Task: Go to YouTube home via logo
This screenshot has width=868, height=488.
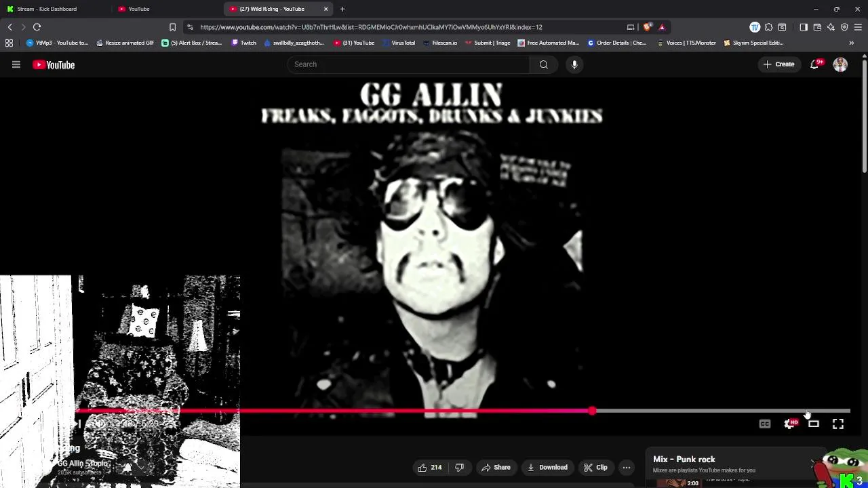Action: (x=54, y=64)
